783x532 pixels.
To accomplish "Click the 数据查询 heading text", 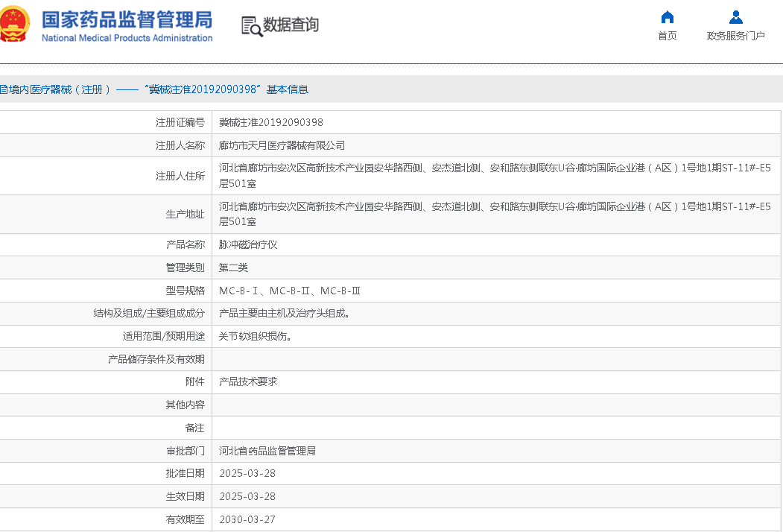I will (x=291, y=25).
